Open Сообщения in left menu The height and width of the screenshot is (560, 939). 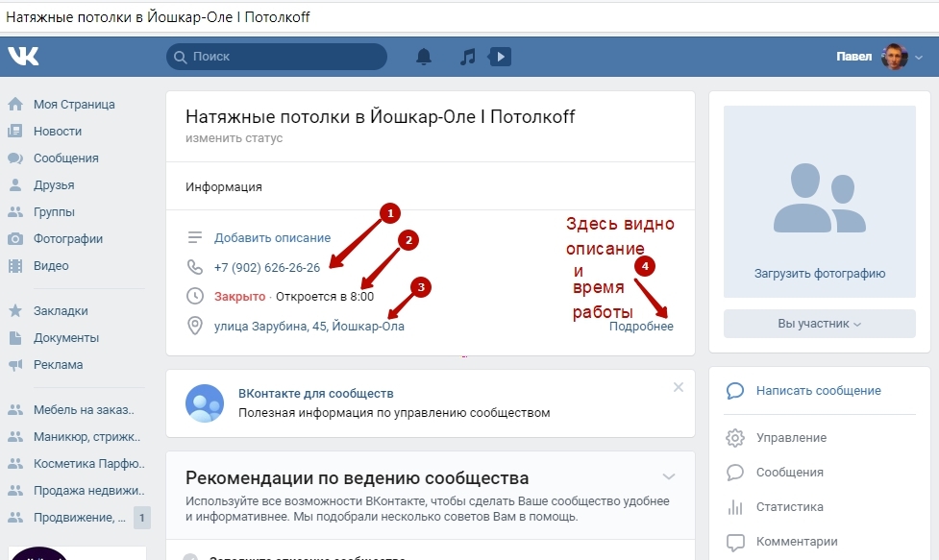coord(66,158)
